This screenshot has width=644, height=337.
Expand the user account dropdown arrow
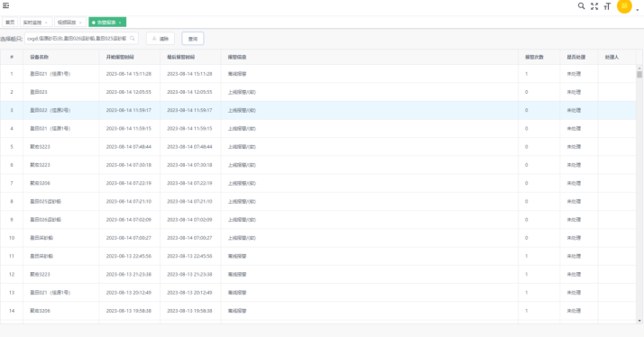(x=638, y=10)
